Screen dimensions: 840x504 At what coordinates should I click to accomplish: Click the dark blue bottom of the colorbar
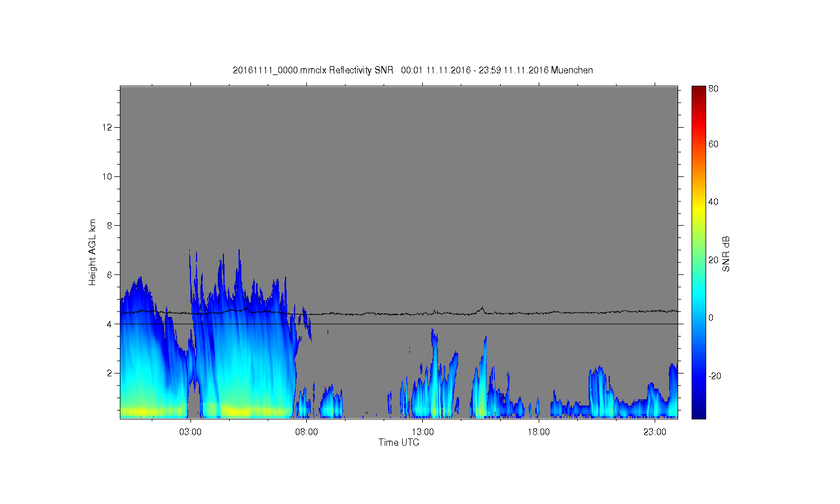click(x=698, y=414)
